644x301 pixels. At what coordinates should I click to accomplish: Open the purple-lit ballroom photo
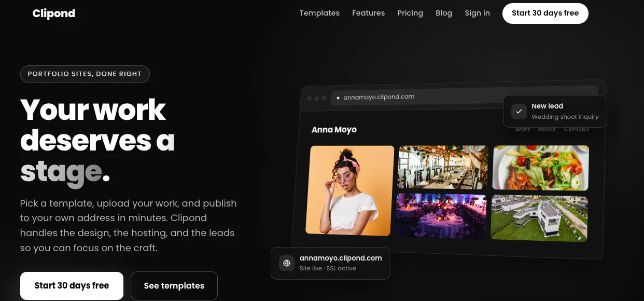click(441, 215)
